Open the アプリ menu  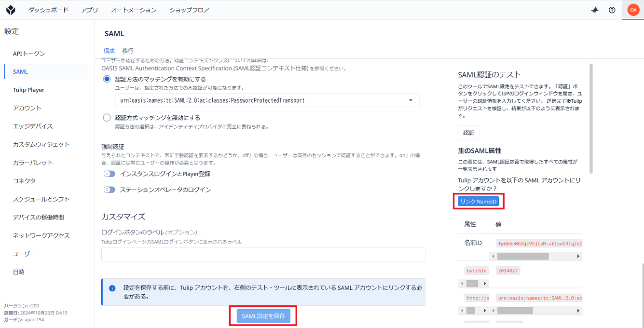click(x=90, y=10)
